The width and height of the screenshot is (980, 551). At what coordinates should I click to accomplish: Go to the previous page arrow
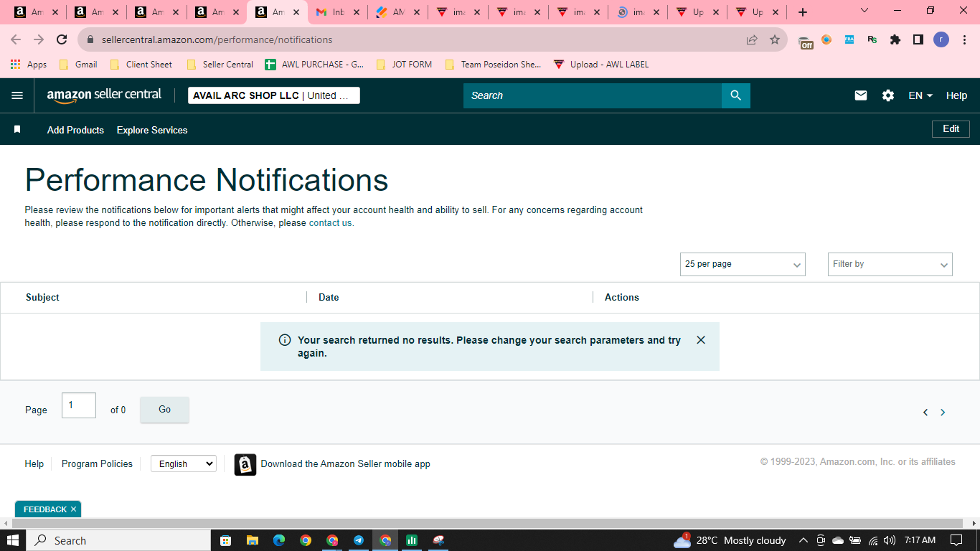pos(925,413)
